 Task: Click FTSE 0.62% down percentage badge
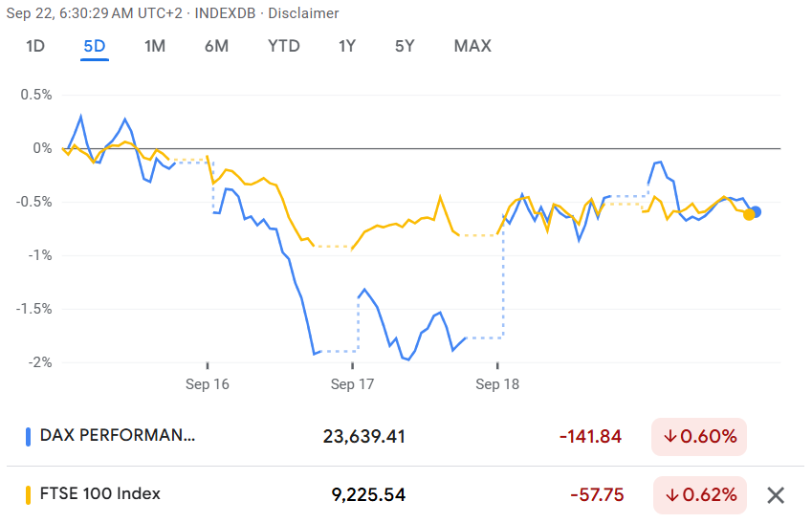click(699, 495)
